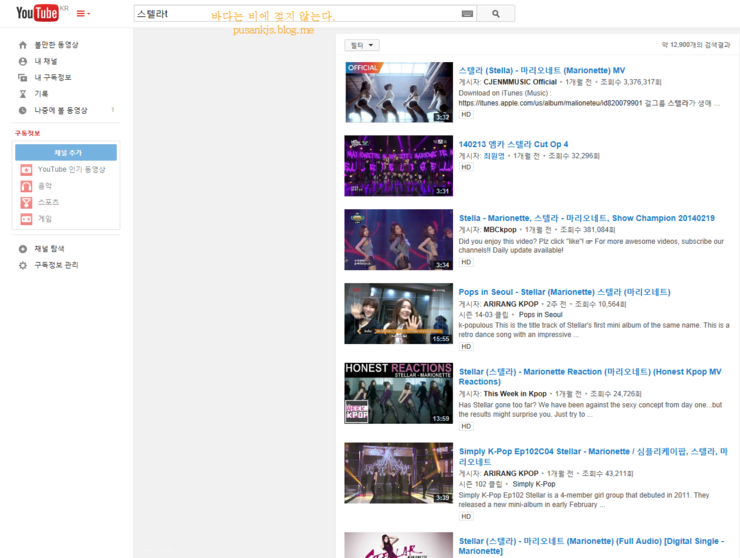740x558 pixels.
Task: Click the 스포츠 channel icon
Action: [x=26, y=203]
